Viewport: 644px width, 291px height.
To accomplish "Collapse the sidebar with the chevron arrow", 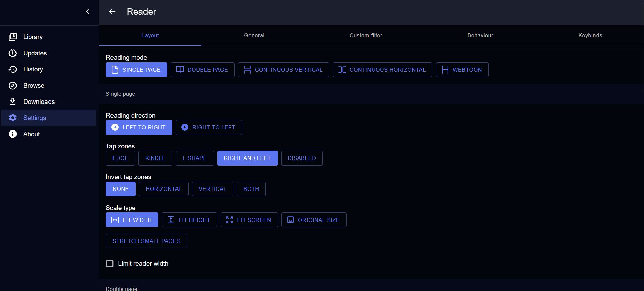I will (x=88, y=12).
